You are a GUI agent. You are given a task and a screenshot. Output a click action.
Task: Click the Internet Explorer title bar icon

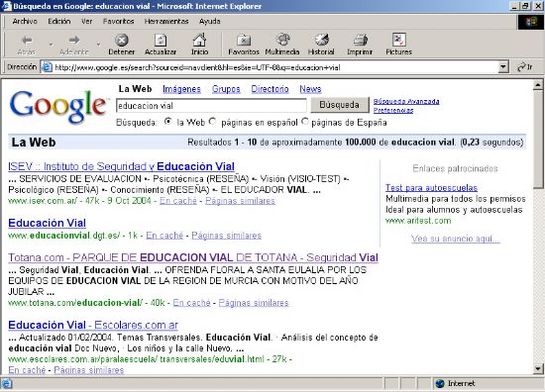pos(7,6)
